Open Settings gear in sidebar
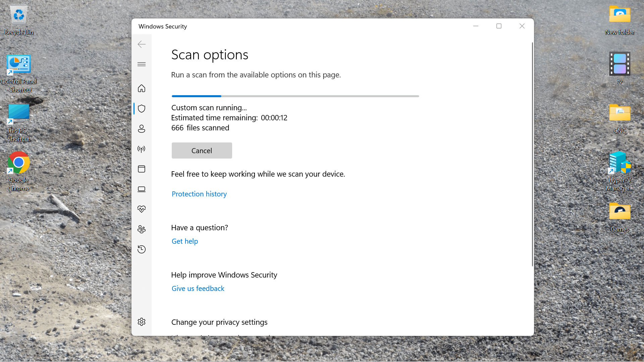 [142, 322]
